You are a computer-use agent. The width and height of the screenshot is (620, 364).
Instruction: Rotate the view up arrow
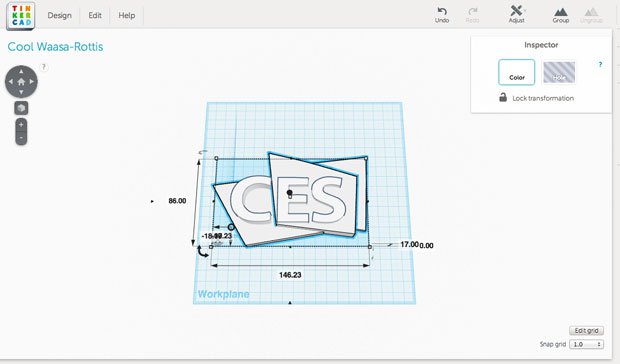point(21,72)
